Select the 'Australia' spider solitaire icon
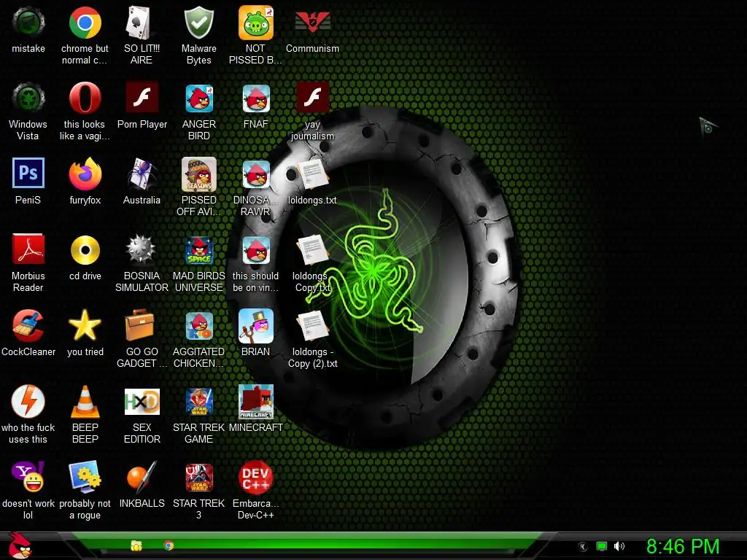The width and height of the screenshot is (747, 560). tap(142, 174)
